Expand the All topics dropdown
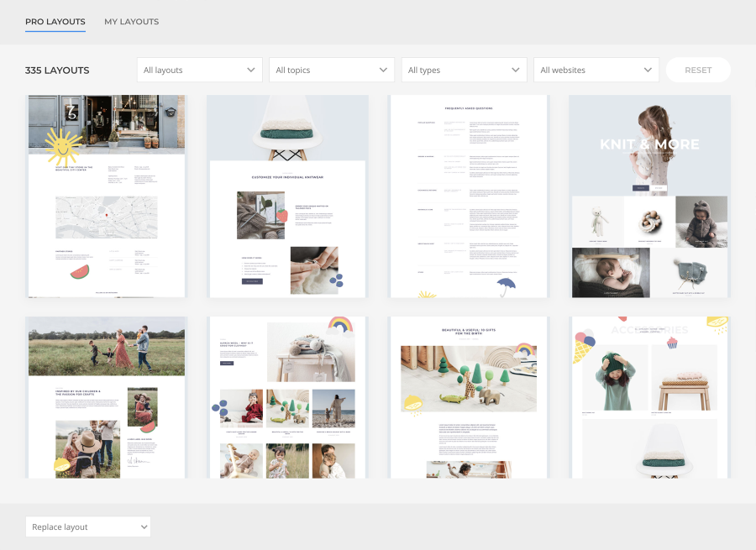756x550 pixels. pos(332,70)
